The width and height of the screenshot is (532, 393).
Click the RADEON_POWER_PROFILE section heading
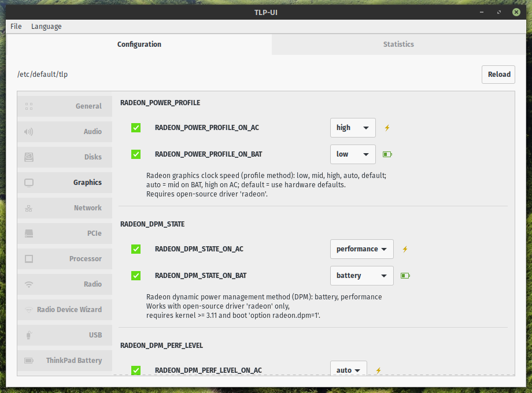(x=160, y=103)
